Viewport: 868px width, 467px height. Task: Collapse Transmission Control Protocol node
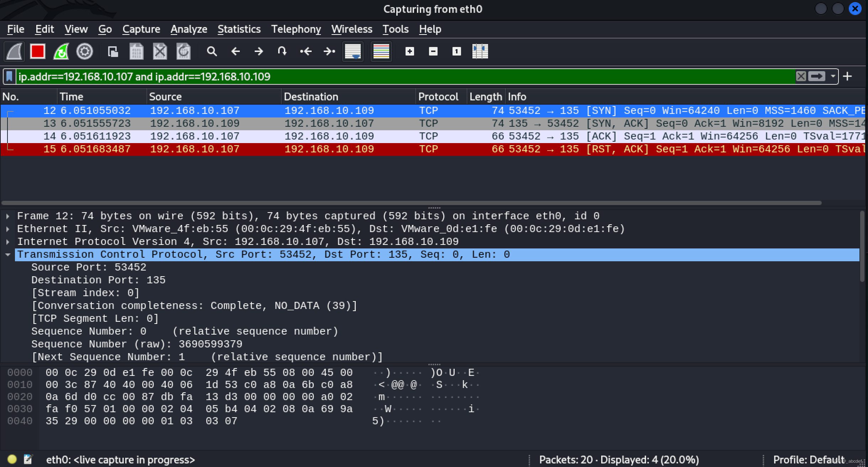point(8,255)
